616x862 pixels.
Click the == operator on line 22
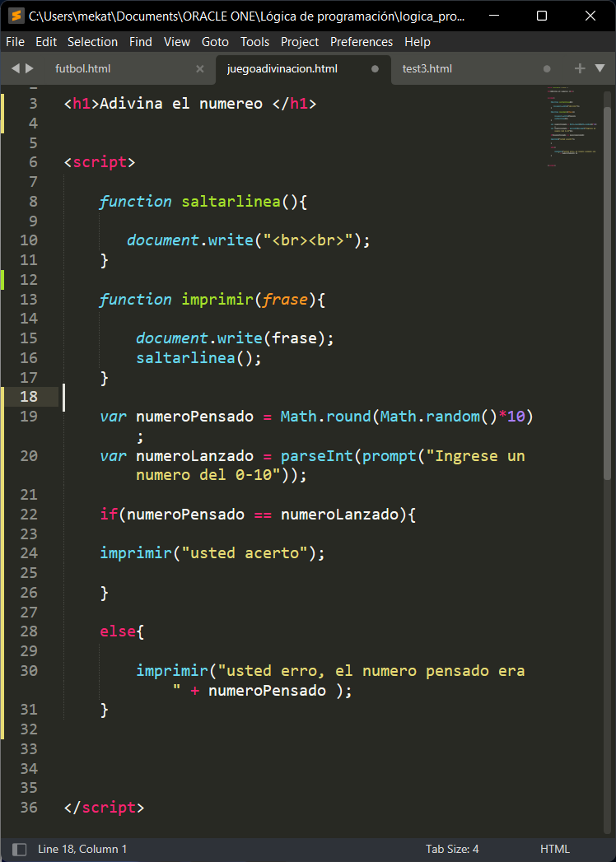(263, 515)
